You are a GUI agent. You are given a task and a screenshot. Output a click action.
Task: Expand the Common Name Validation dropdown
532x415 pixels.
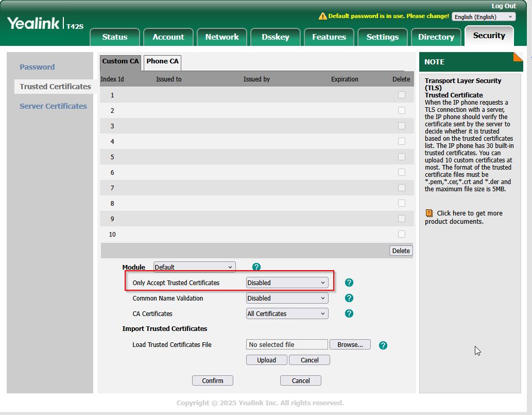pyautogui.click(x=287, y=298)
